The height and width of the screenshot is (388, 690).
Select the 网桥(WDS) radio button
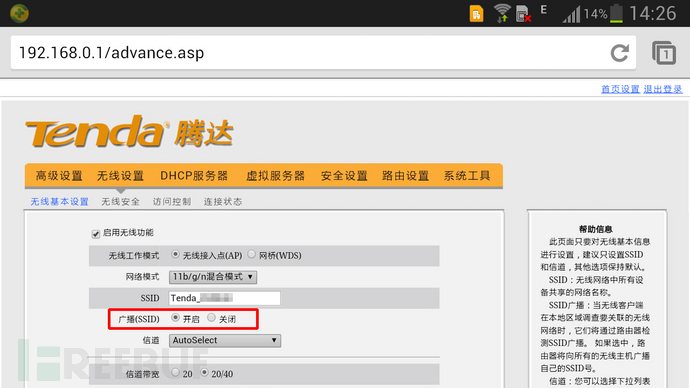(251, 254)
